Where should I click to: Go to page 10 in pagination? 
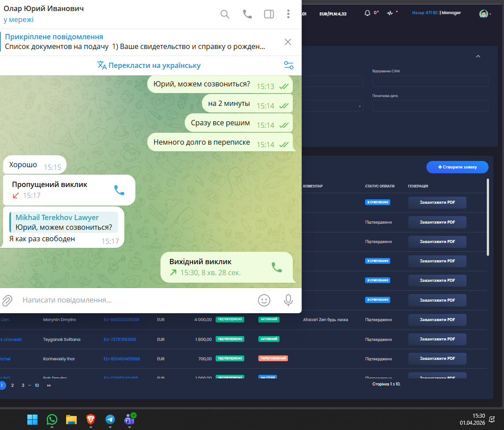click(x=37, y=385)
